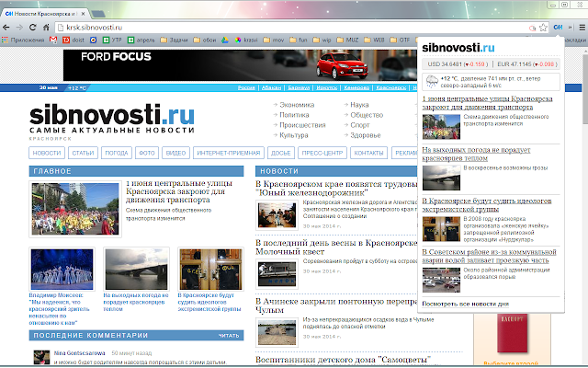Click the browser back arrow

(x=6, y=28)
